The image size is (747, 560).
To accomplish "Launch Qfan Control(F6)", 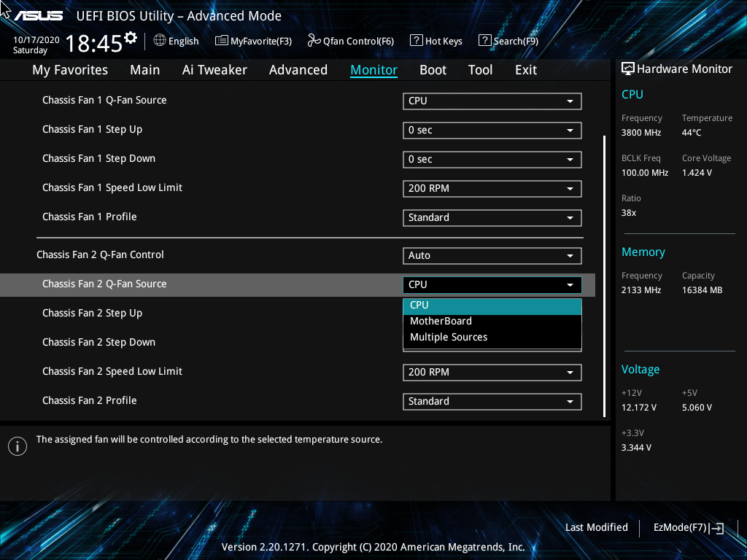I will coord(351,41).
